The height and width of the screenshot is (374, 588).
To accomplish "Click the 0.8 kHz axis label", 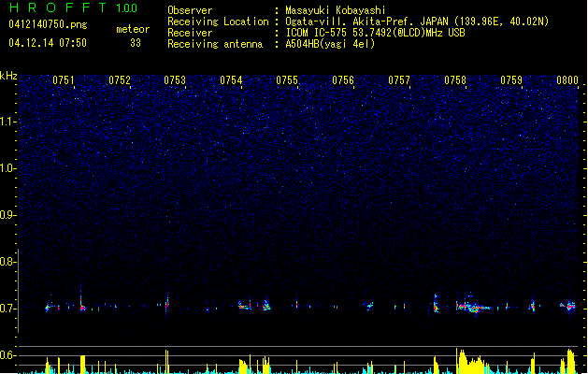I will pos(7,262).
